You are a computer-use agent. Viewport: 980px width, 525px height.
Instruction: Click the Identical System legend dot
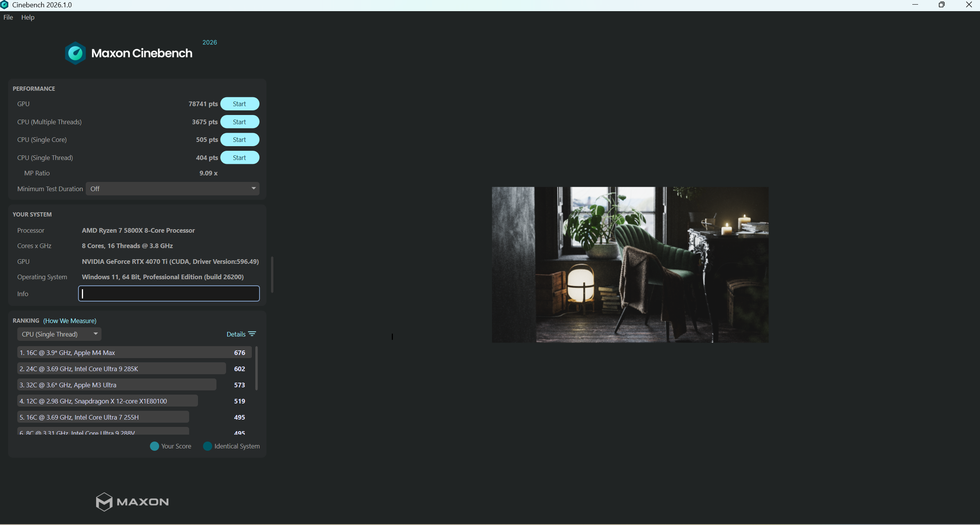tap(208, 446)
